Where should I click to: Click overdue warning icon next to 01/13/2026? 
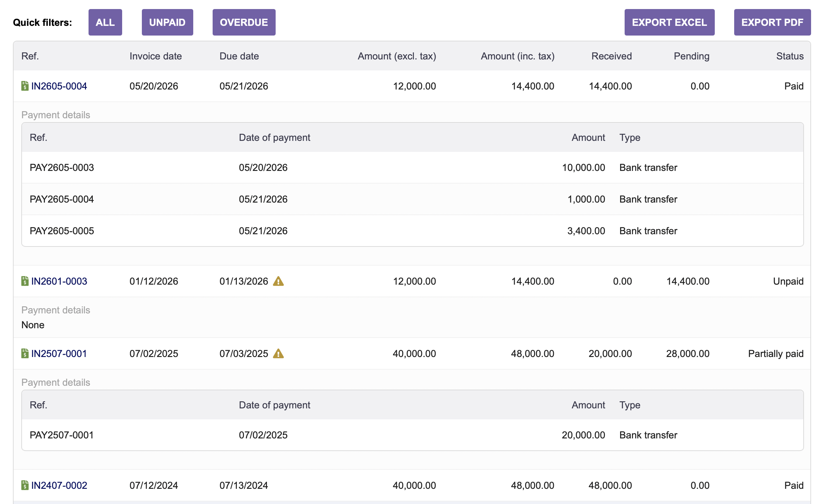[x=278, y=281]
